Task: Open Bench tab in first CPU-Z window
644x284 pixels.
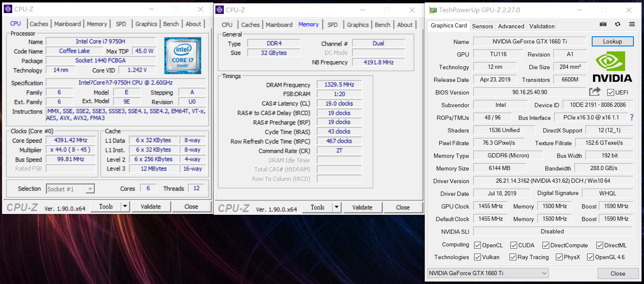Action: pos(171,24)
